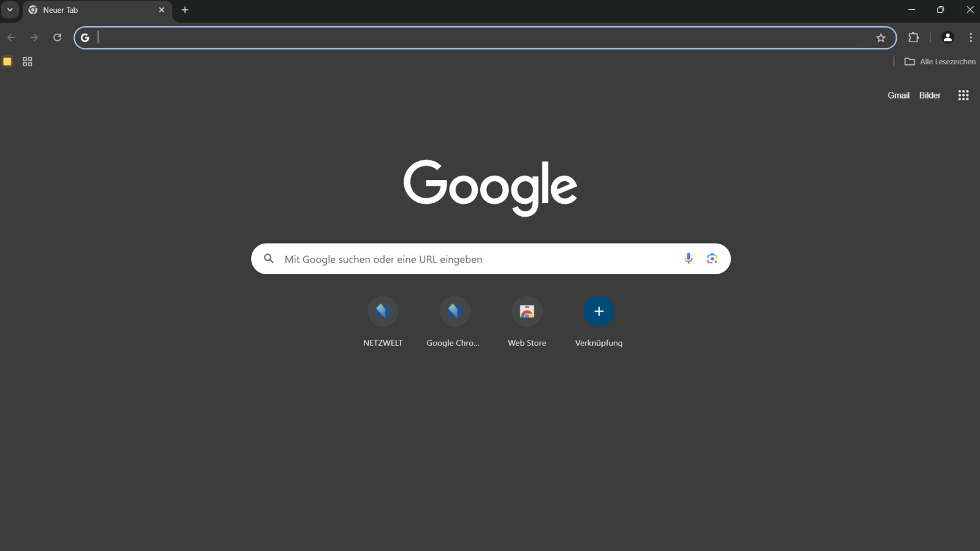Open the Chrome three-dot menu
The image size is (980, 551).
tap(971, 37)
